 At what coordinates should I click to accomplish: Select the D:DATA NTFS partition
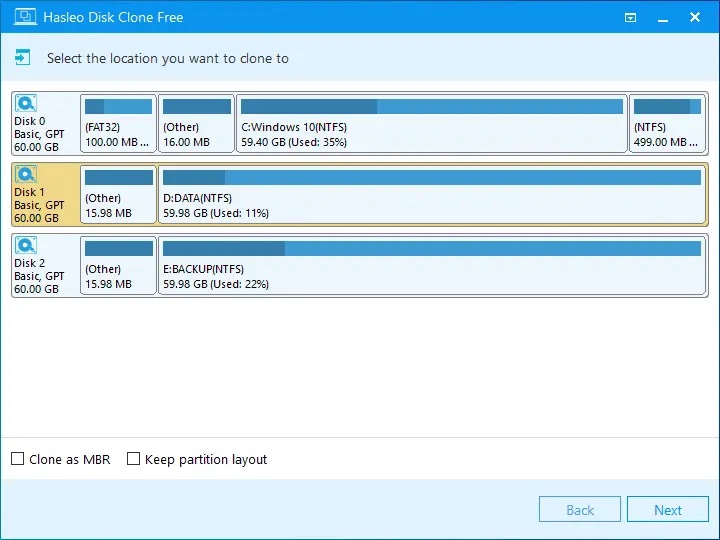[432, 194]
